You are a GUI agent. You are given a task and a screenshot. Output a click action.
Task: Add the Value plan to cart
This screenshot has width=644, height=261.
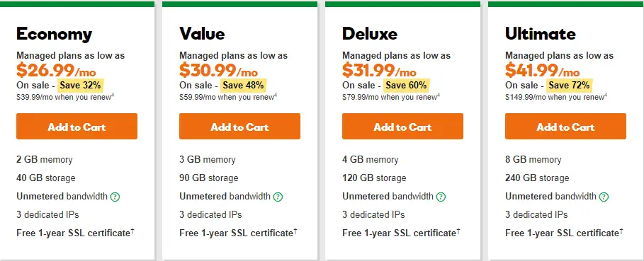[x=239, y=126]
